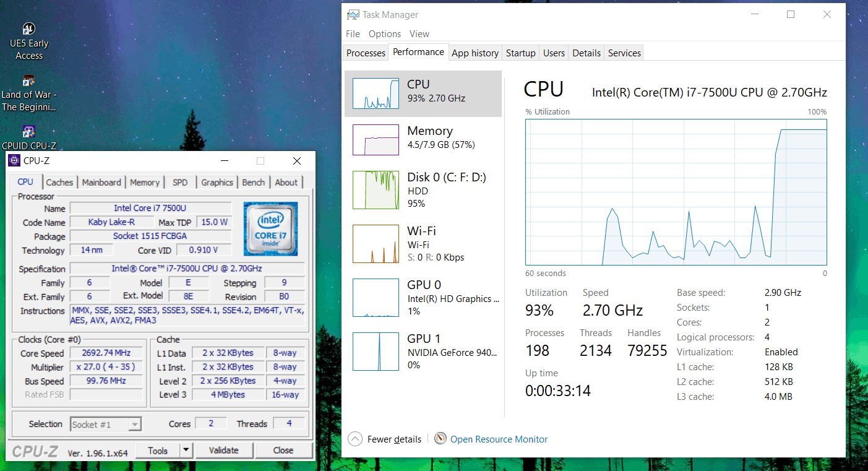The height and width of the screenshot is (471, 868).
Task: Open Land of War desktop shortcut icon
Action: (28, 81)
